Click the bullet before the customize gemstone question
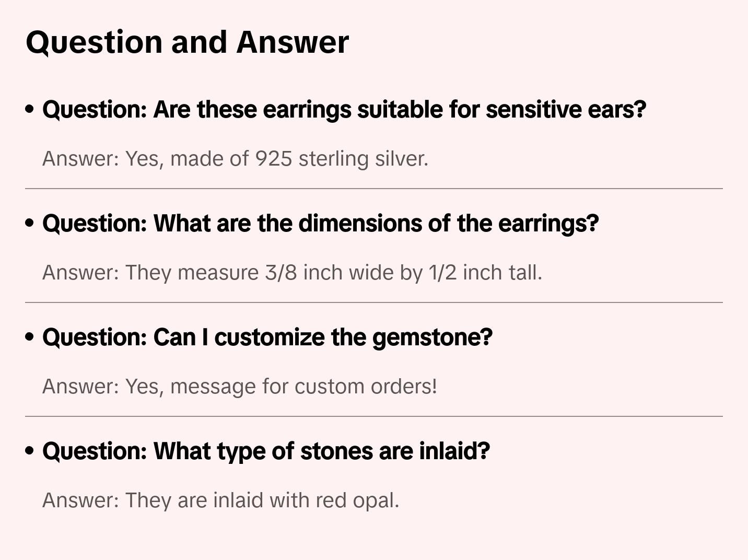The width and height of the screenshot is (748, 560). [x=30, y=337]
